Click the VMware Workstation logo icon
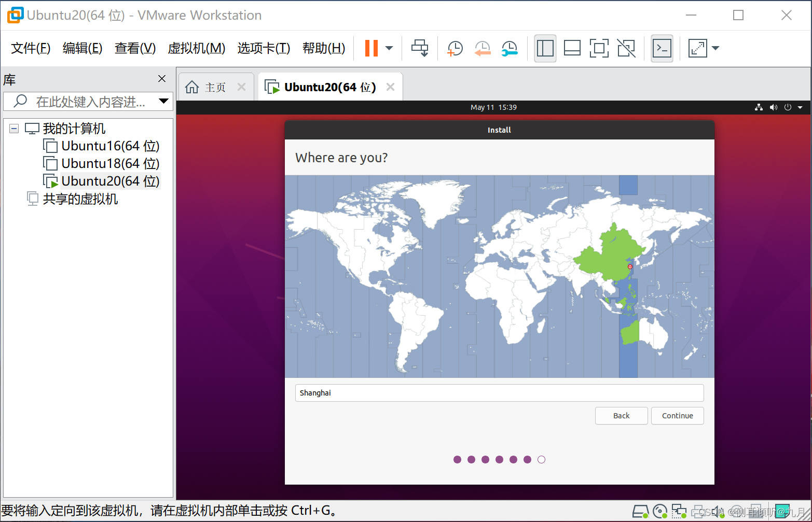 click(x=15, y=15)
